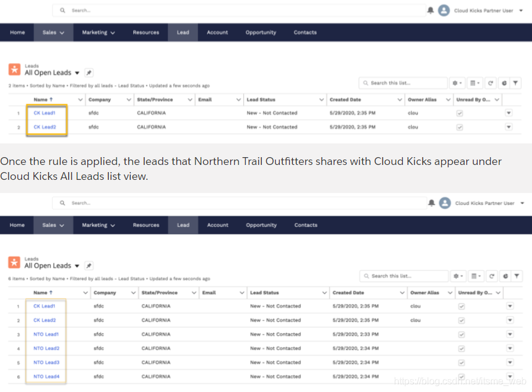The height and width of the screenshot is (392, 532).
Task: Click the notification bell in the lower screenshot
Action: coord(431,203)
